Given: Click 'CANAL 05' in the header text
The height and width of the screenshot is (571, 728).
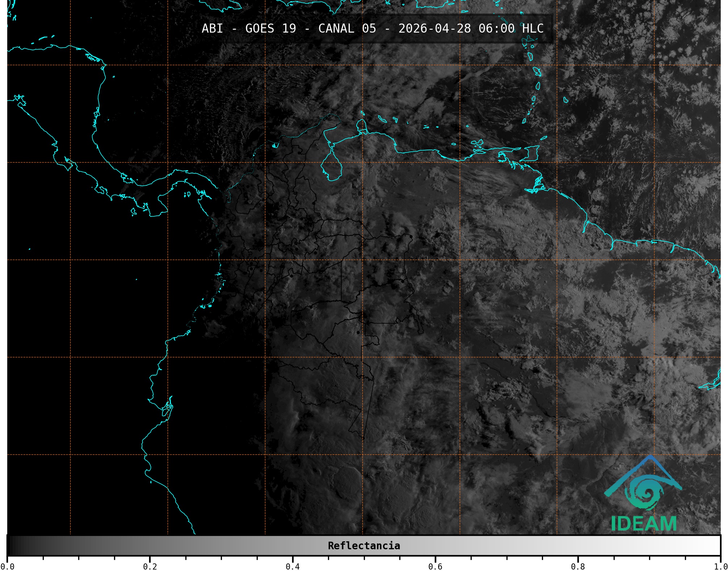Looking at the screenshot, I should point(347,28).
